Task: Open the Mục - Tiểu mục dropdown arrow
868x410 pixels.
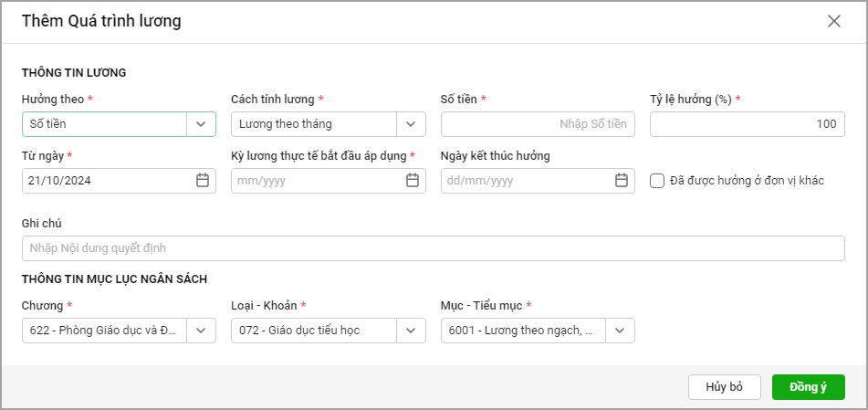Action: point(621,331)
